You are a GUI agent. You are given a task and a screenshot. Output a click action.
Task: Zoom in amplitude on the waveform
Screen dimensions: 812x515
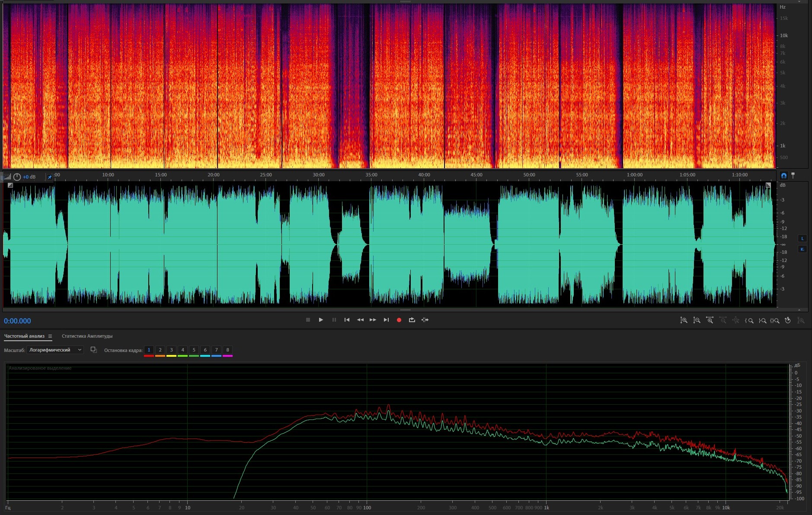[684, 320]
